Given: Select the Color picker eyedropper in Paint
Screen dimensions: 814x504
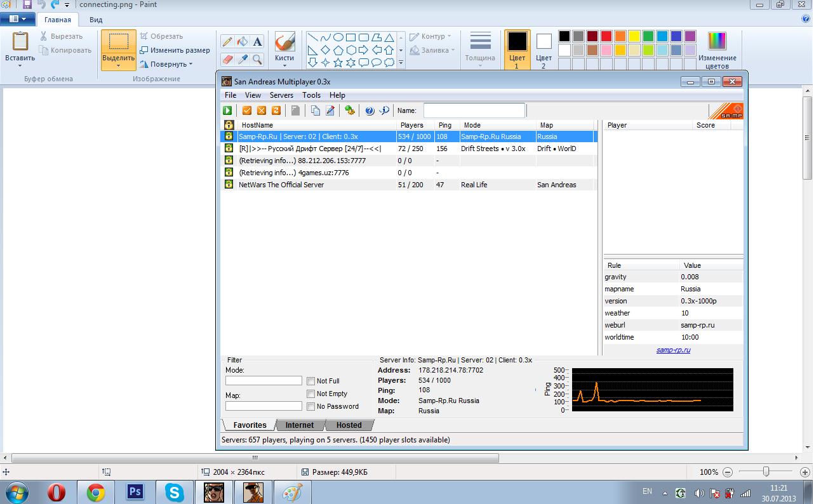Looking at the screenshot, I should tap(242, 59).
